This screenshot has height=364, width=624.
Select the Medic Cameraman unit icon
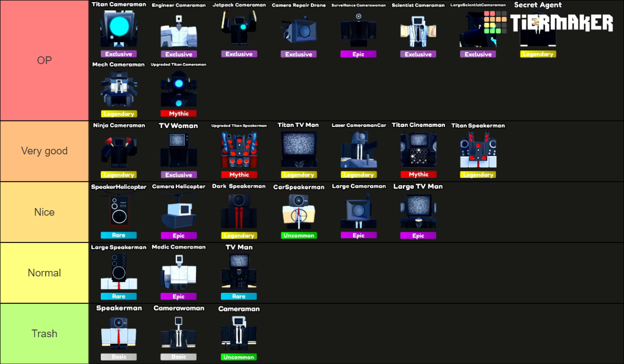pyautogui.click(x=178, y=271)
